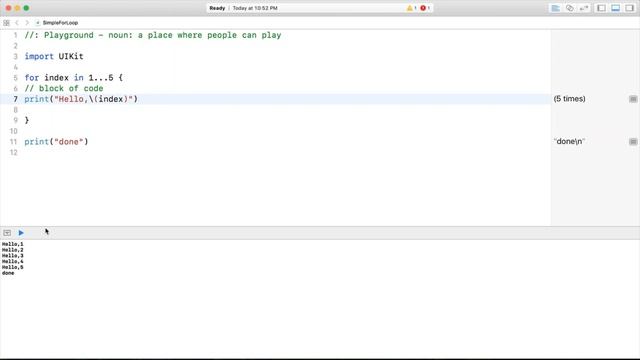Toggle the navigator panel
The width and height of the screenshot is (640, 360).
click(601, 8)
